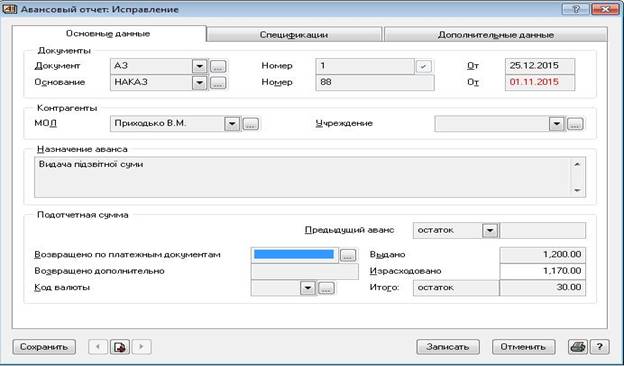Screen dimensions: 624x366
Task: Close the Авансовый отчет window
Action: click(x=605, y=9)
